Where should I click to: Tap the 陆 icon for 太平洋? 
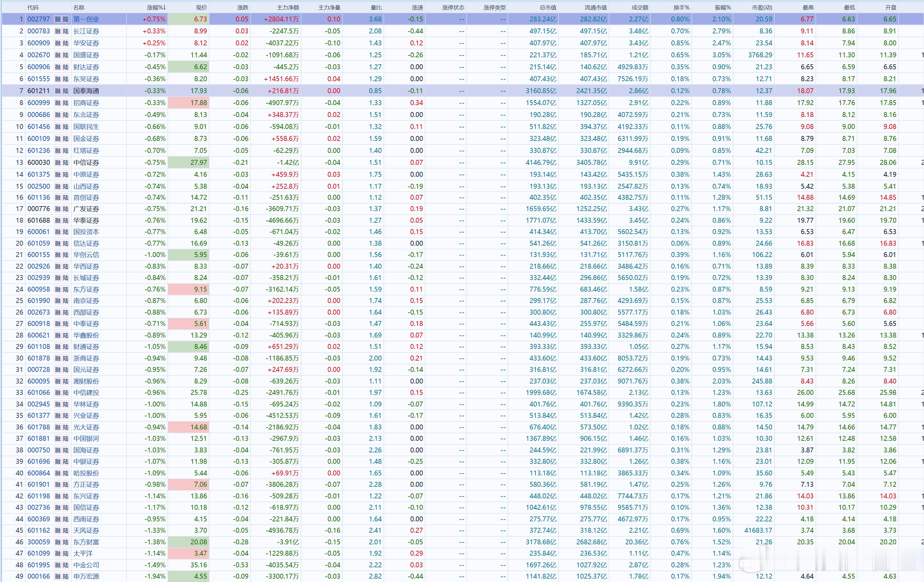coord(66,554)
